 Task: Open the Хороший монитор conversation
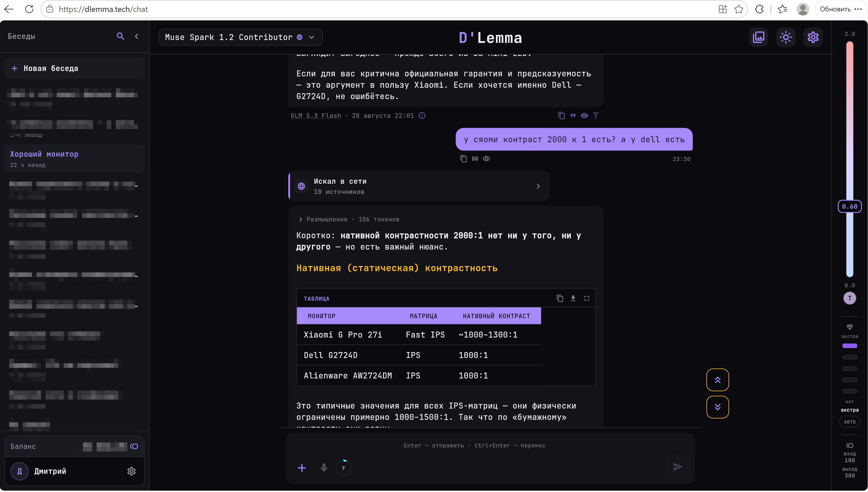74,159
